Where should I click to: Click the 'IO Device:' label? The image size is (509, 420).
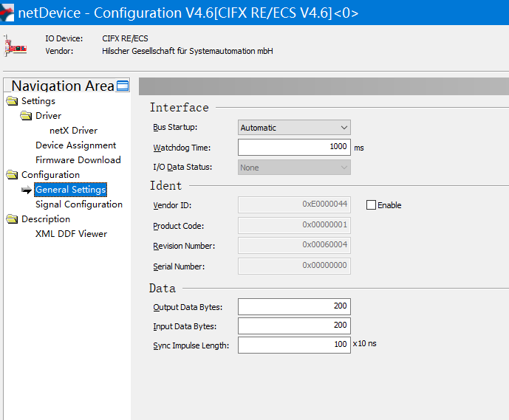pyautogui.click(x=64, y=38)
